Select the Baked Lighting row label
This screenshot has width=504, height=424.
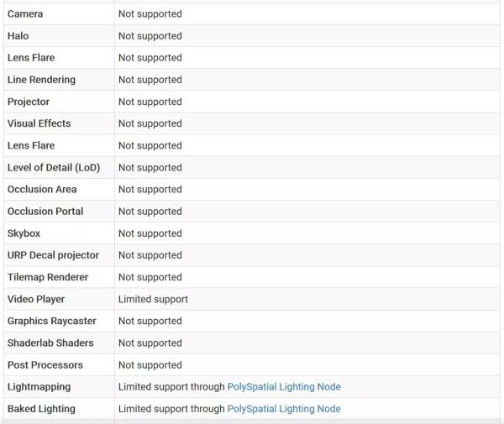pyautogui.click(x=41, y=409)
